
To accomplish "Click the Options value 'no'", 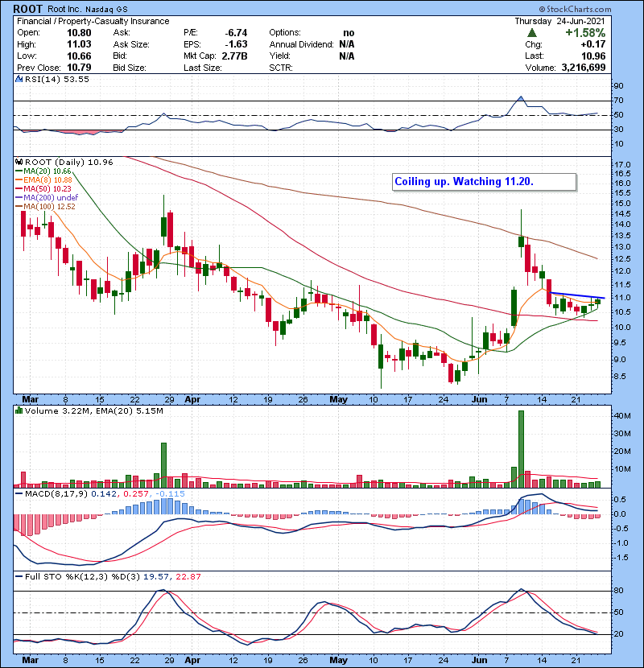I will (x=349, y=33).
